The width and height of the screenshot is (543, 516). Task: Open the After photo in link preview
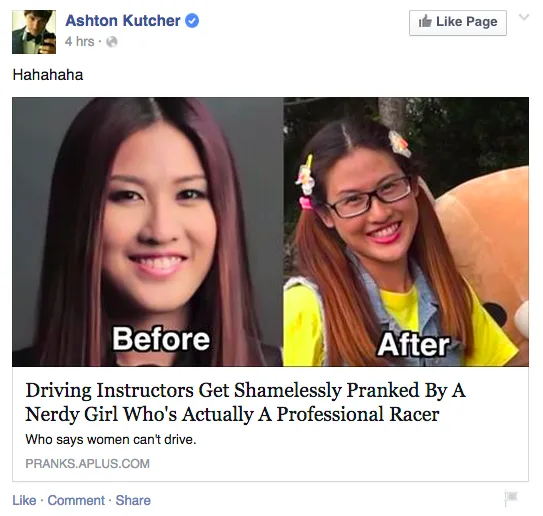(x=406, y=232)
